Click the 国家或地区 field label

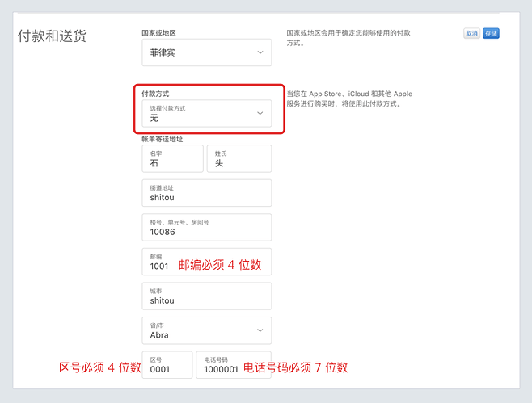(x=158, y=33)
